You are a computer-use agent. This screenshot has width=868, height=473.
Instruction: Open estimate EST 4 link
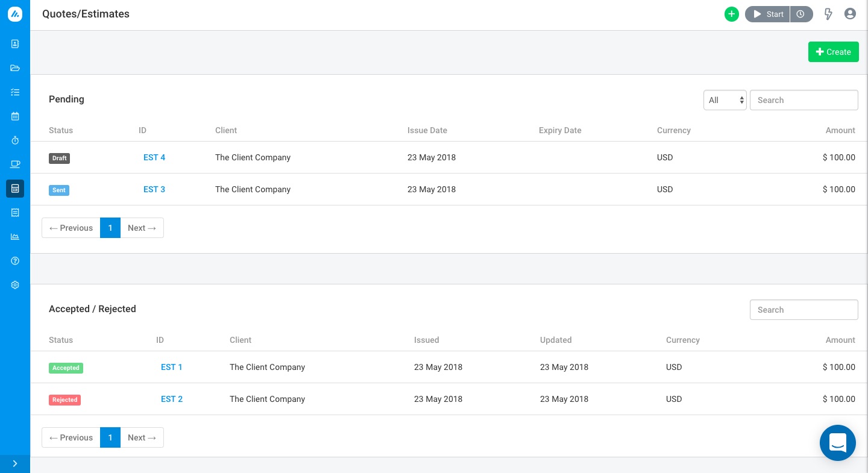pos(154,157)
